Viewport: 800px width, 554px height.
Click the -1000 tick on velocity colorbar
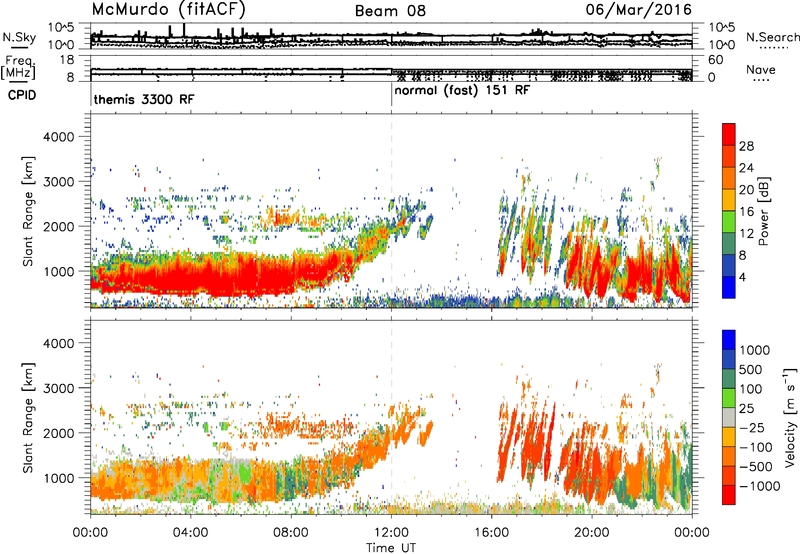click(x=760, y=486)
